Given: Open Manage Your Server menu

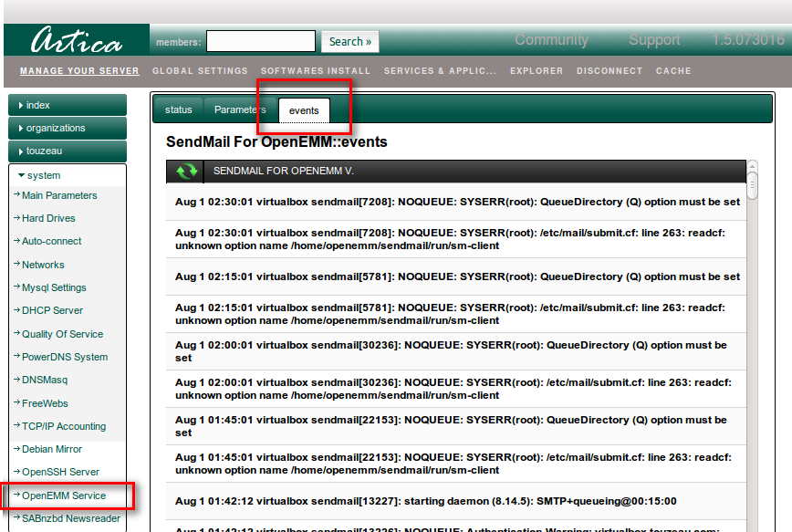Looking at the screenshot, I should click(x=79, y=71).
